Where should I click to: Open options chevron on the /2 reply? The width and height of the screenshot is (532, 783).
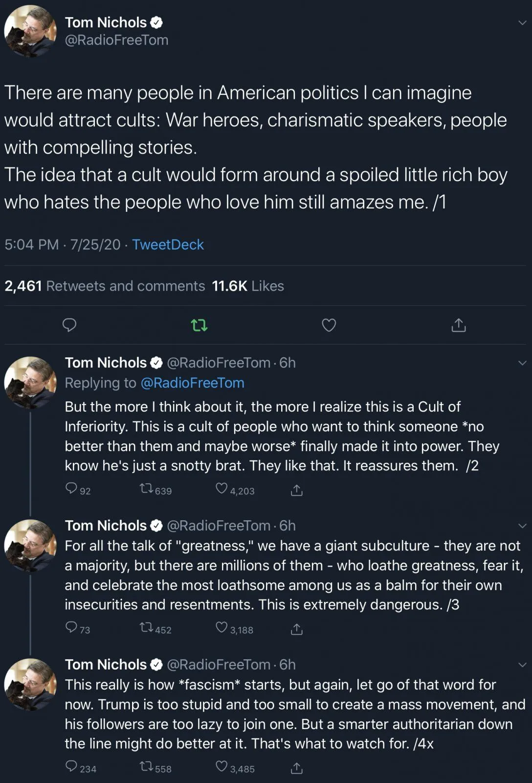tap(522, 363)
